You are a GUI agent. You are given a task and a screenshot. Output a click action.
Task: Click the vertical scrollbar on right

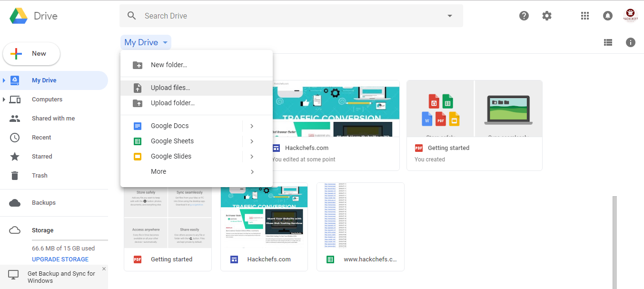pos(614,242)
